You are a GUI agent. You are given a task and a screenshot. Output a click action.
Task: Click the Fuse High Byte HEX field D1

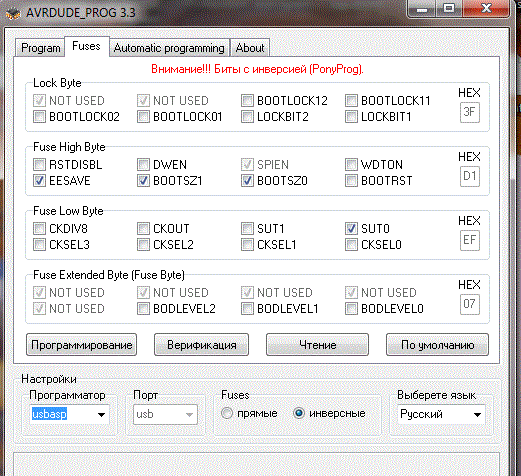point(470,176)
